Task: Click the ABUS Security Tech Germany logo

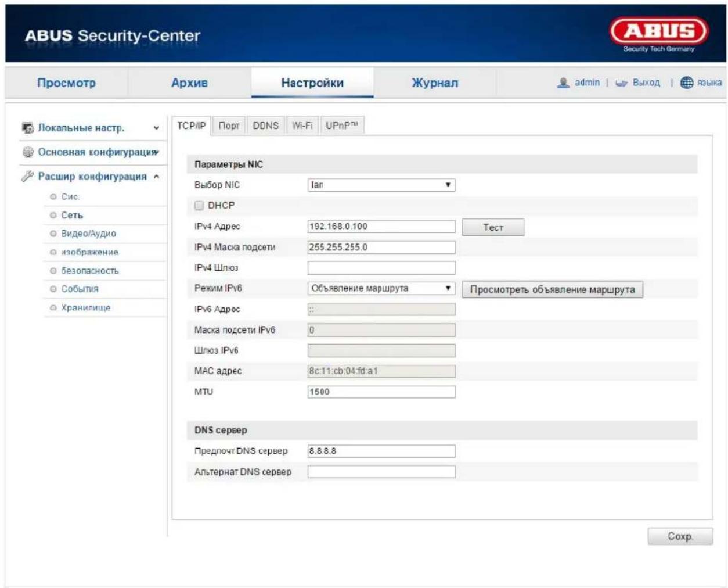Action: (659, 34)
